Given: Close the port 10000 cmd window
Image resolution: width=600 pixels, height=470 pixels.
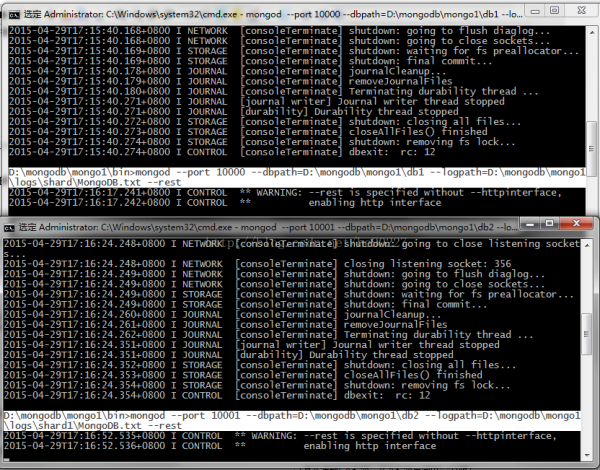Looking at the screenshot, I should tap(581, 11).
